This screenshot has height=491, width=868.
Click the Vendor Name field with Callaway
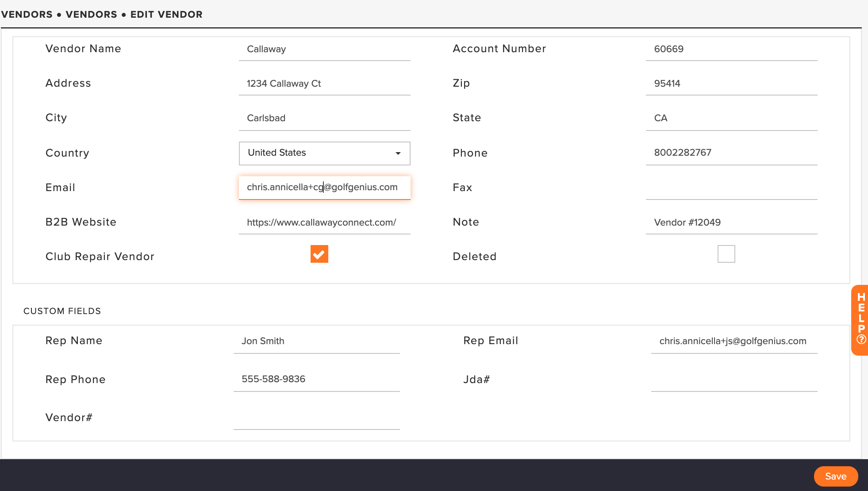[x=324, y=49]
